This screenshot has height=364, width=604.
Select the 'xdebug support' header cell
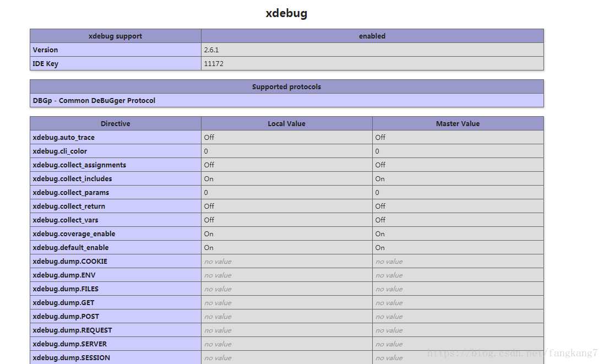point(116,36)
